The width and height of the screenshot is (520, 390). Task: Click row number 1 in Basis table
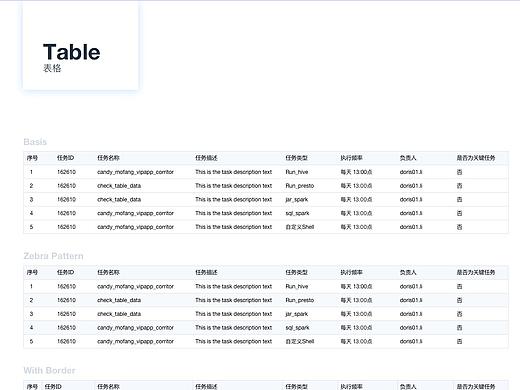[31, 172]
